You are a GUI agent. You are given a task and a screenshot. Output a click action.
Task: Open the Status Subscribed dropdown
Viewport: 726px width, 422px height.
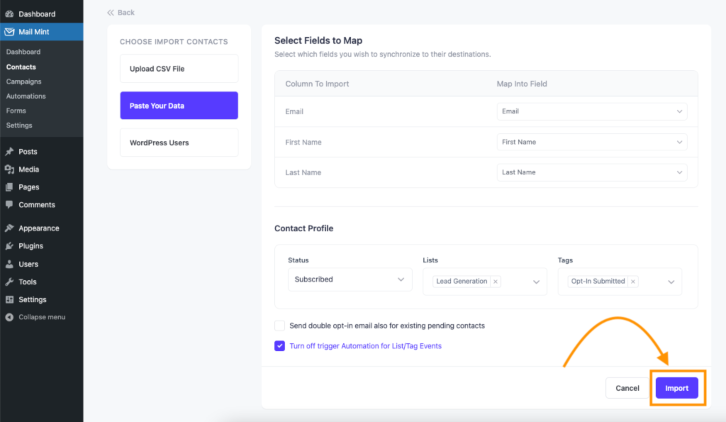[350, 279]
